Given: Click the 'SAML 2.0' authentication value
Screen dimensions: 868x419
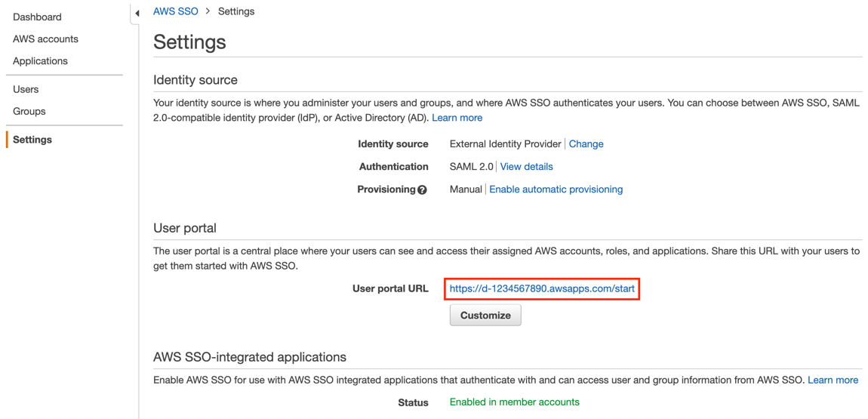Looking at the screenshot, I should tap(471, 167).
